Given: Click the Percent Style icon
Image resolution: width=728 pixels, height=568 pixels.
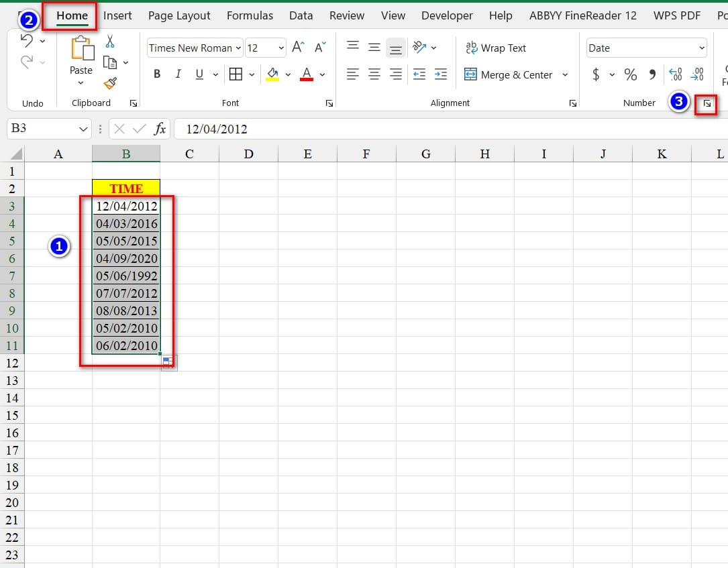Looking at the screenshot, I should click(630, 74).
